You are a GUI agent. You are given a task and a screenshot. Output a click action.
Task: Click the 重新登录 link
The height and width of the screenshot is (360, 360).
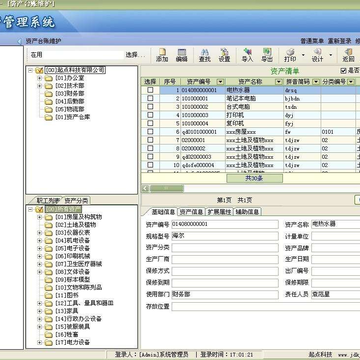coord(339,41)
